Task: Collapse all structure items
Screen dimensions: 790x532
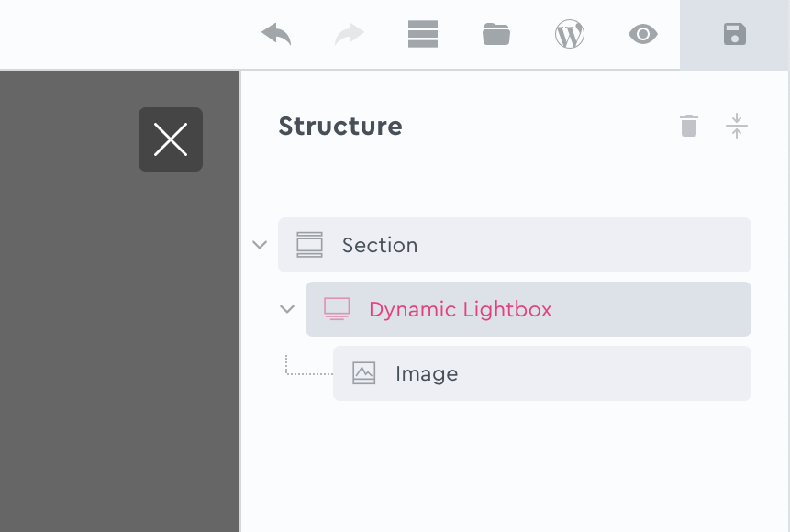Action: (x=737, y=126)
